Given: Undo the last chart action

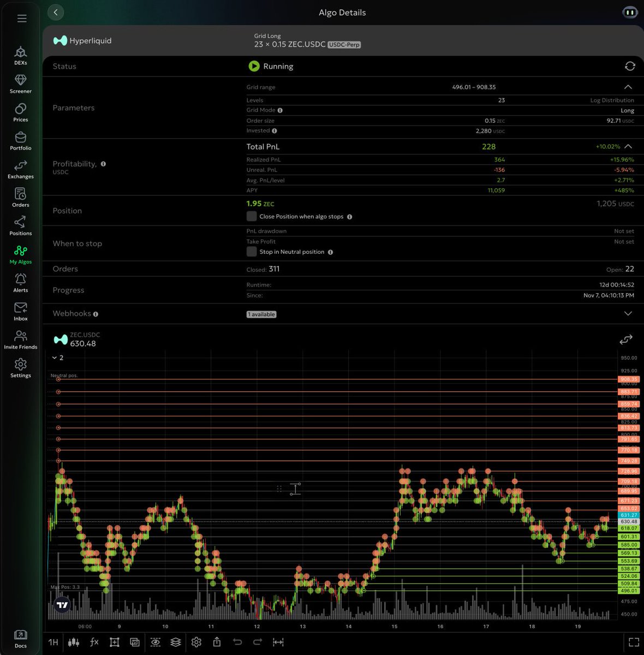Looking at the screenshot, I should [237, 642].
